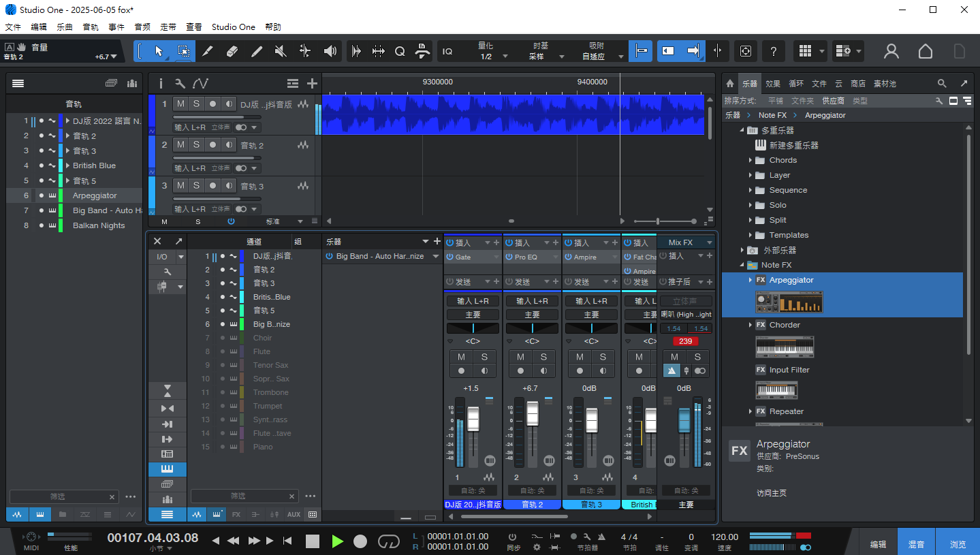Select the Arrow tool in the toolbar
980x555 pixels.
point(159,51)
